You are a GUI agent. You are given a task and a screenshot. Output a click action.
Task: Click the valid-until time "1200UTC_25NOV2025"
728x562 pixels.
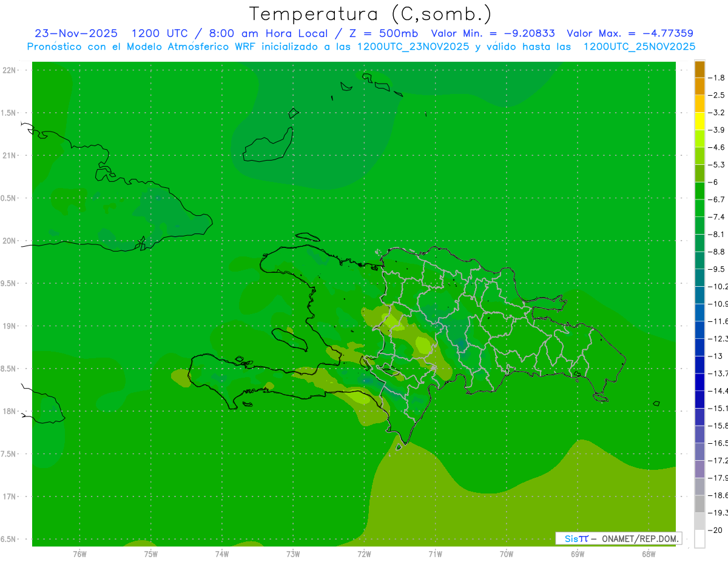(639, 46)
